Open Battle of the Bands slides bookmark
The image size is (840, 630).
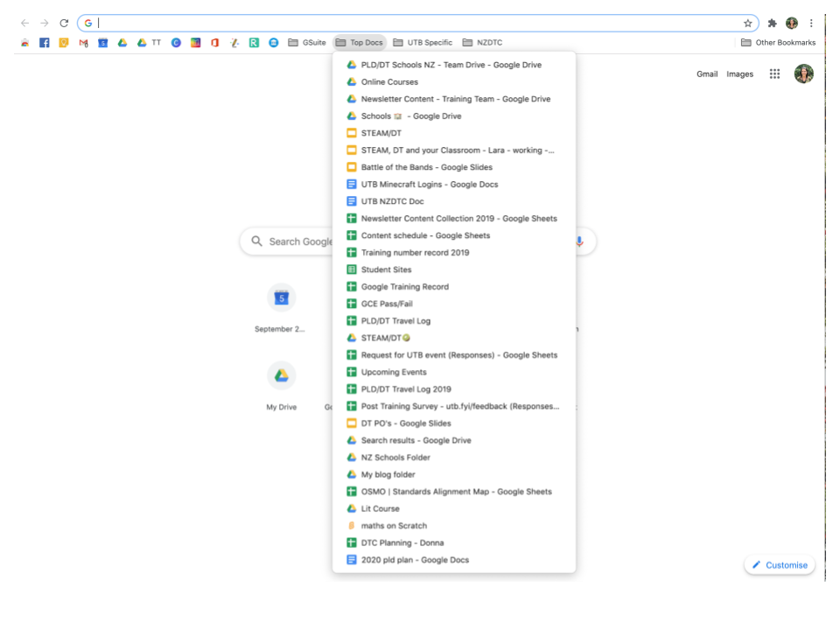click(x=454, y=167)
